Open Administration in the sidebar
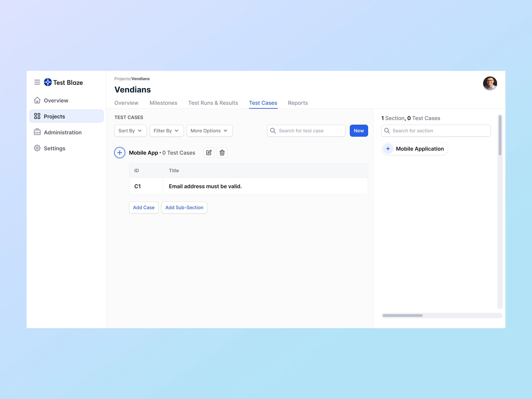 (66, 132)
